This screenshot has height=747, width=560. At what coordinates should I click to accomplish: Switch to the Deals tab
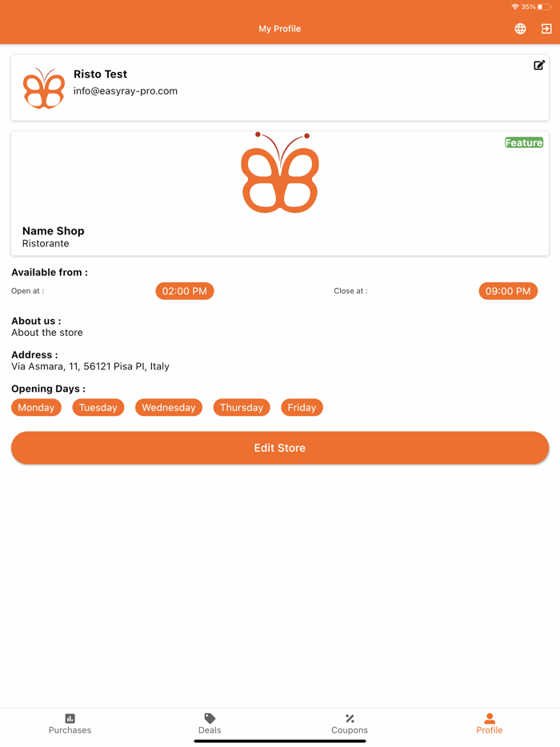tap(210, 724)
